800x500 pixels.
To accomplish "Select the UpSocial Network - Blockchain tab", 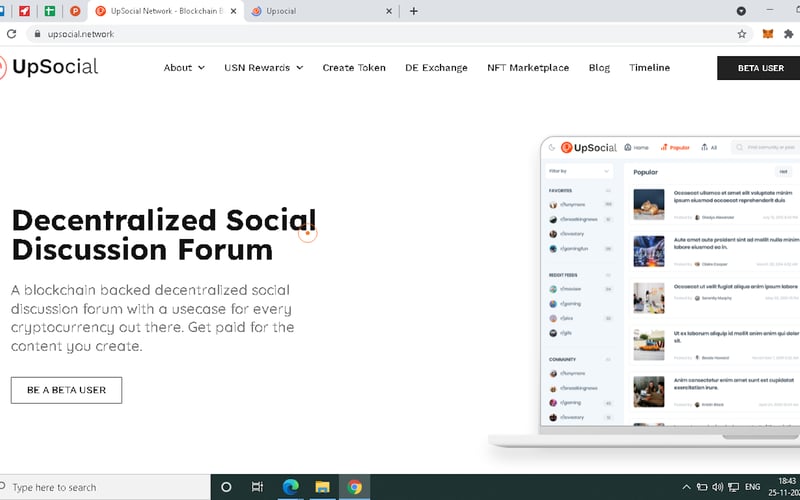I will tap(166, 11).
